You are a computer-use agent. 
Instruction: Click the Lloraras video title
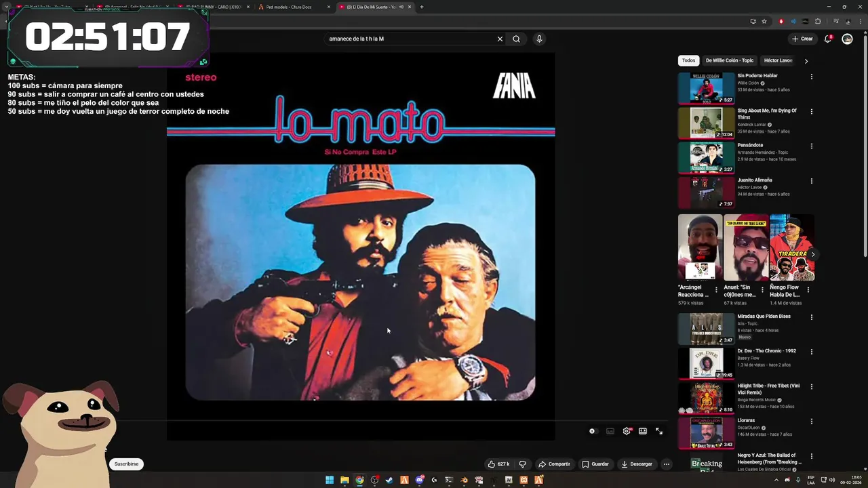tap(746, 420)
